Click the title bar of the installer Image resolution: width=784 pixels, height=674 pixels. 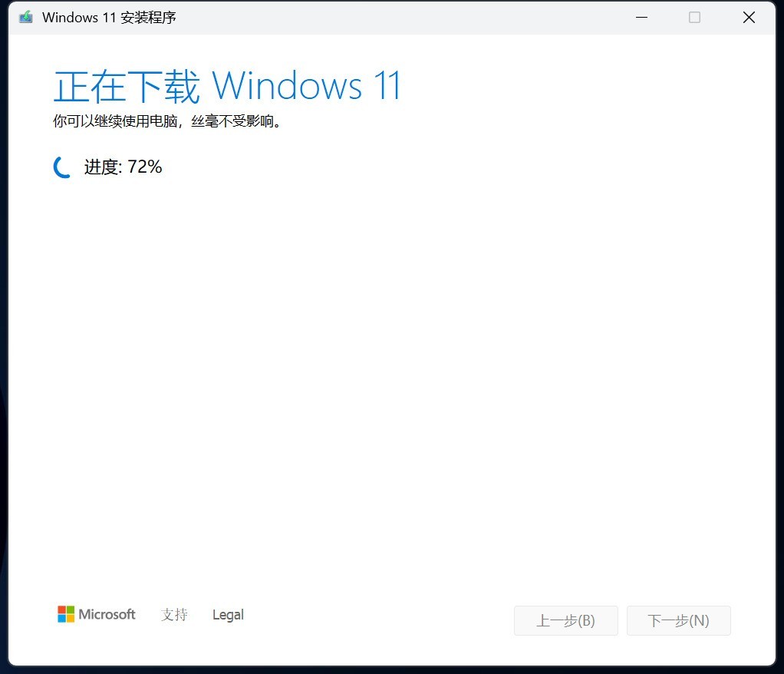click(384, 16)
